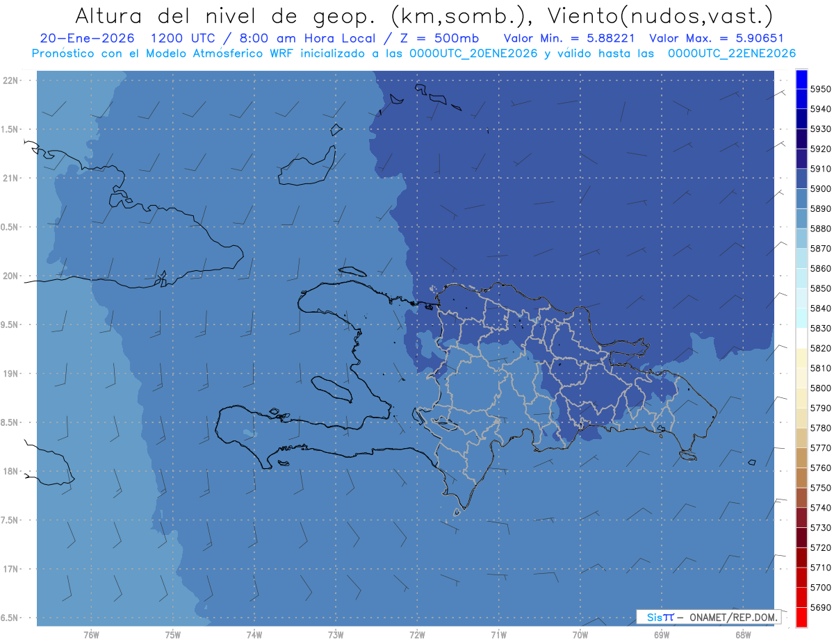This screenshot has width=834, height=644.
Task: Click the 5790 legend label
Action: coord(820,408)
